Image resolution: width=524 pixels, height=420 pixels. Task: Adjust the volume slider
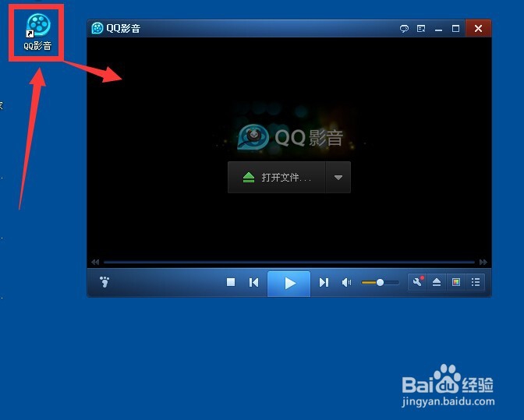coord(381,282)
